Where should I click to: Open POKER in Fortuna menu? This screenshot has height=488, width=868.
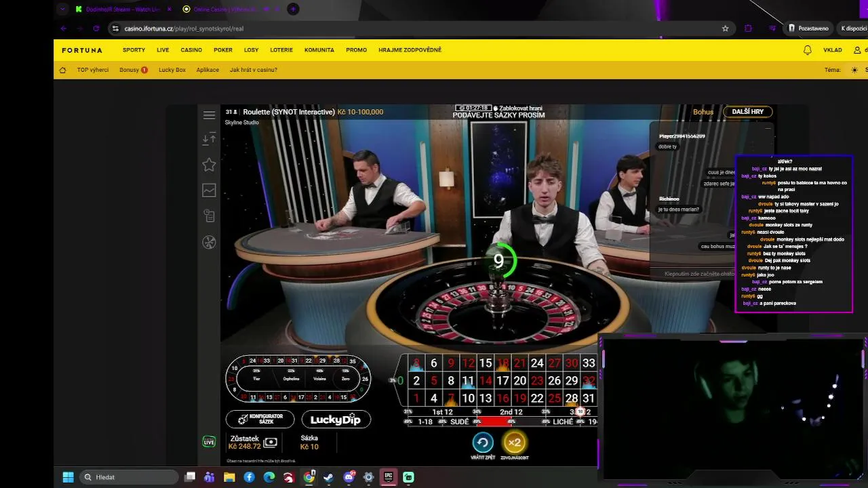click(223, 50)
